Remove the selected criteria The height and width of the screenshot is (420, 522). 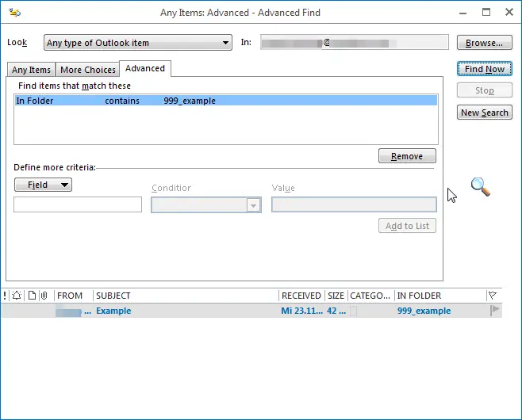pyautogui.click(x=407, y=156)
